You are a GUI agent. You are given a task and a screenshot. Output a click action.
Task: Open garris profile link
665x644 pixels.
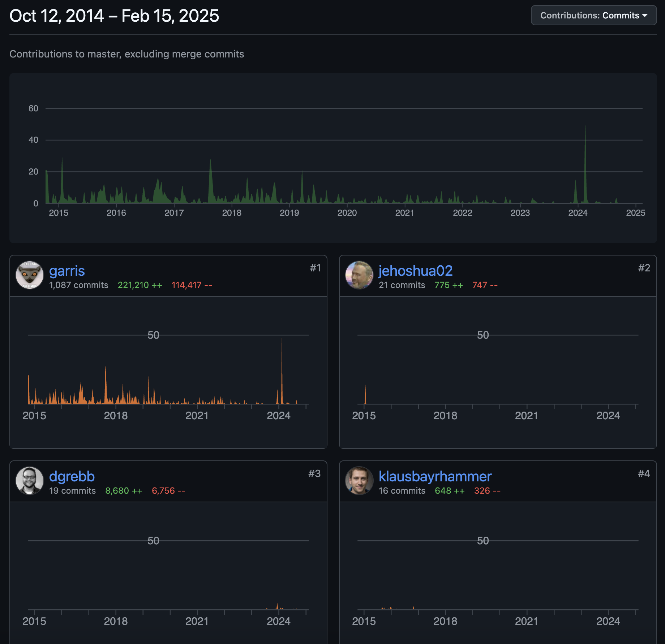coord(67,271)
